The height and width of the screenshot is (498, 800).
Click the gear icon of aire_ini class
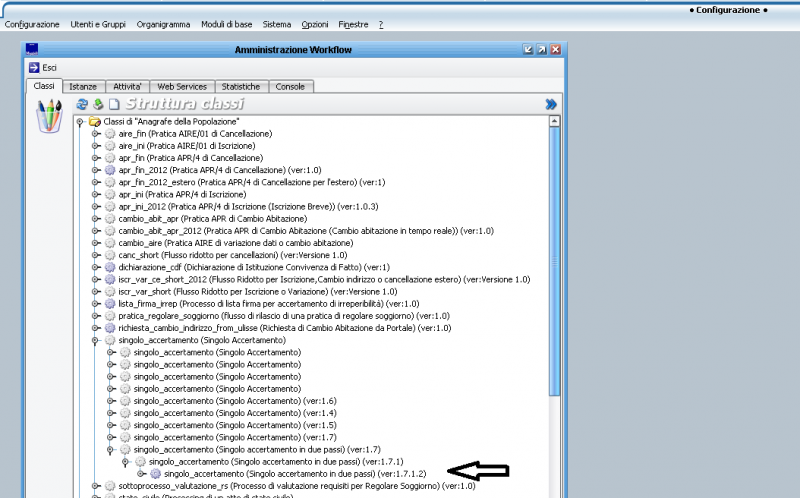pyautogui.click(x=110, y=146)
